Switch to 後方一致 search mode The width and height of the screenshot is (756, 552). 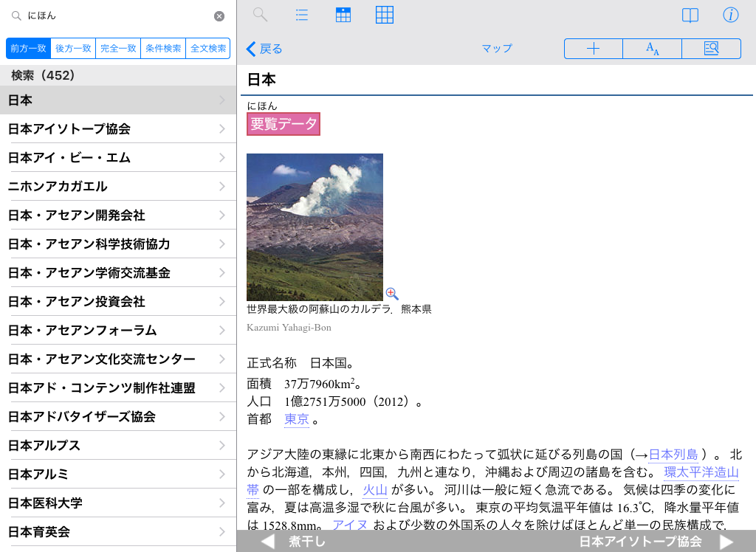pos(73,49)
